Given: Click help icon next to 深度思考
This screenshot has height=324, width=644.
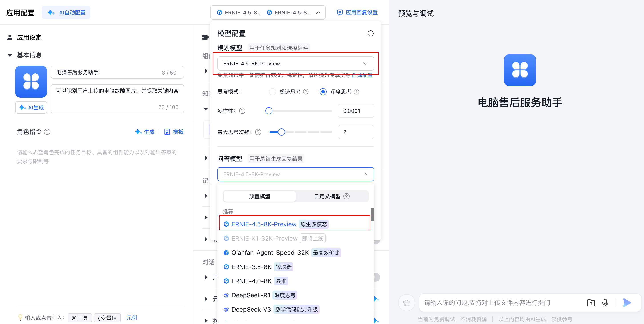Looking at the screenshot, I should (356, 92).
